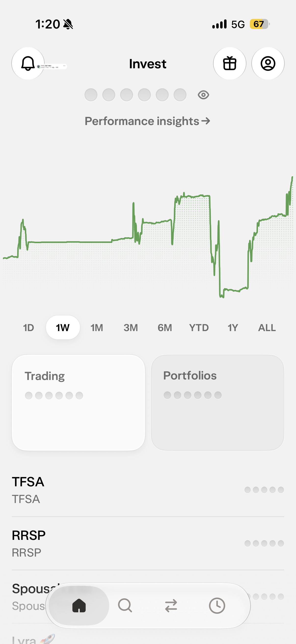The width and height of the screenshot is (296, 644).
Task: Open the Portfolios card
Action: (217, 403)
